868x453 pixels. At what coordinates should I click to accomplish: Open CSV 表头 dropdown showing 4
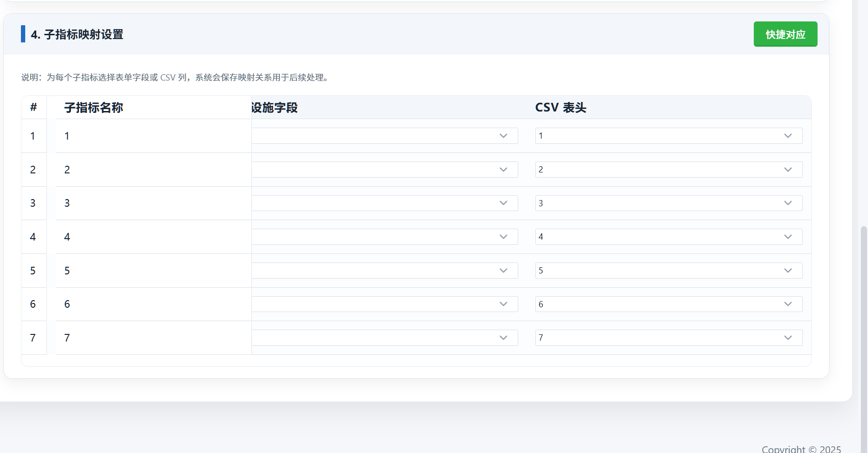669,237
